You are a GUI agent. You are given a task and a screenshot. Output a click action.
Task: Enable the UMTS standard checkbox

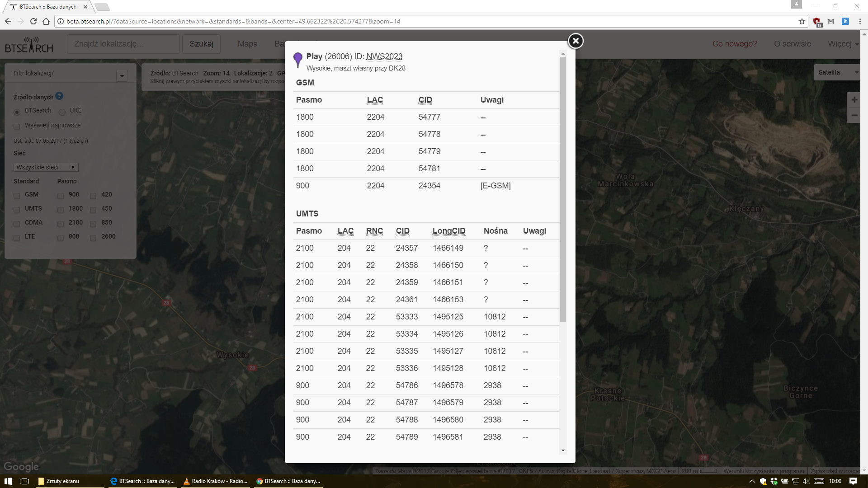click(17, 210)
